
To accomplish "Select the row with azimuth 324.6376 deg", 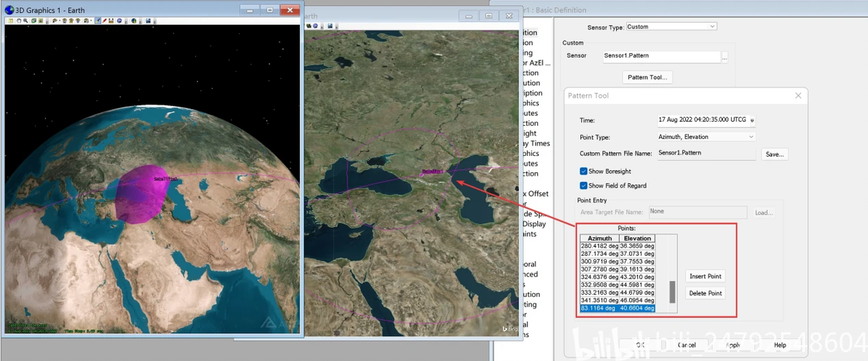I will coord(599,277).
